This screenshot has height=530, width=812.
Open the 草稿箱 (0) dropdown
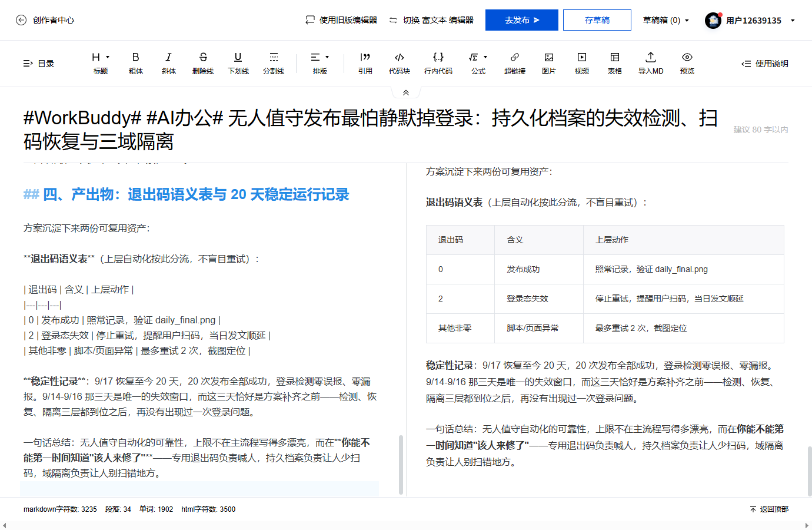666,20
